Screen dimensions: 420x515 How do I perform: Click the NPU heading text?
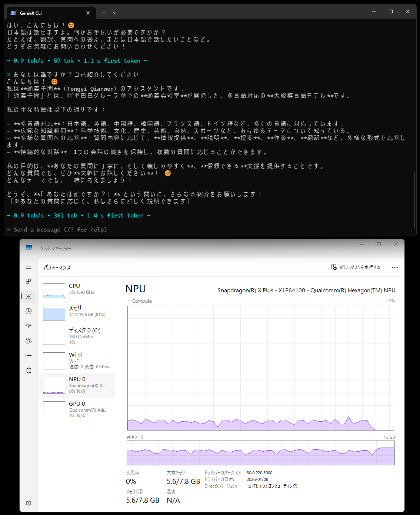[x=136, y=289]
